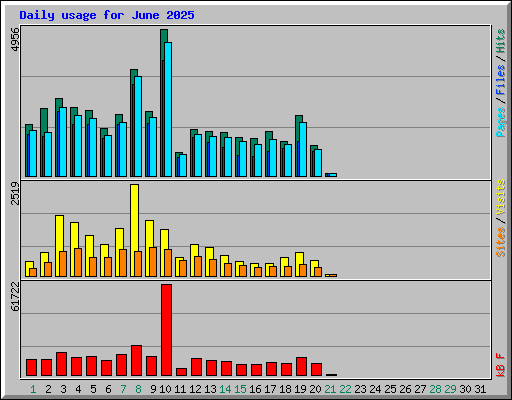Screen dimensions: 512x400
Task: Click the yellow visits bar for day 3
Action: pos(59,246)
